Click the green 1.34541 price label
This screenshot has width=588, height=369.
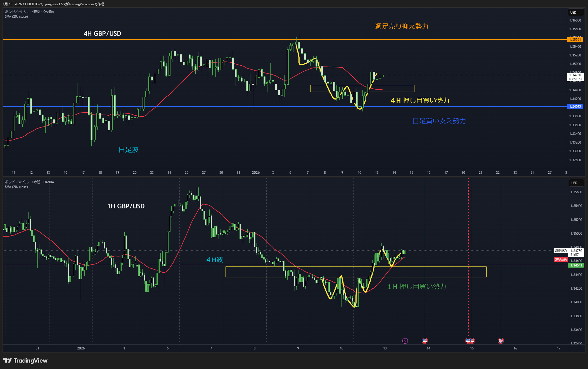[x=576, y=265]
